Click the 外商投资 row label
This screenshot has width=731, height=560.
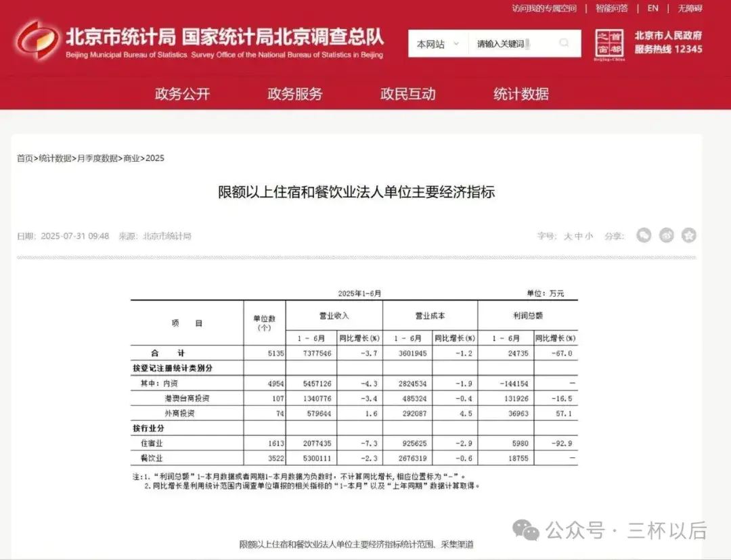(179, 413)
